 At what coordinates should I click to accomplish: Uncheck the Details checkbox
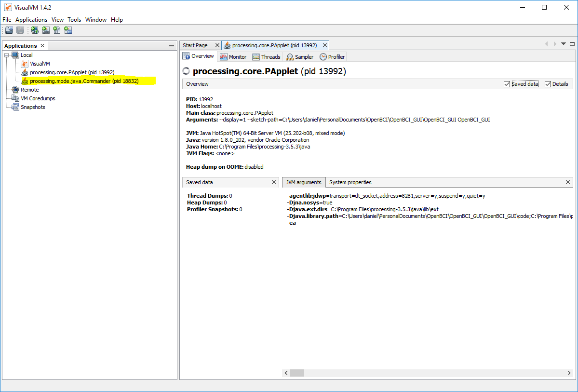click(x=548, y=84)
